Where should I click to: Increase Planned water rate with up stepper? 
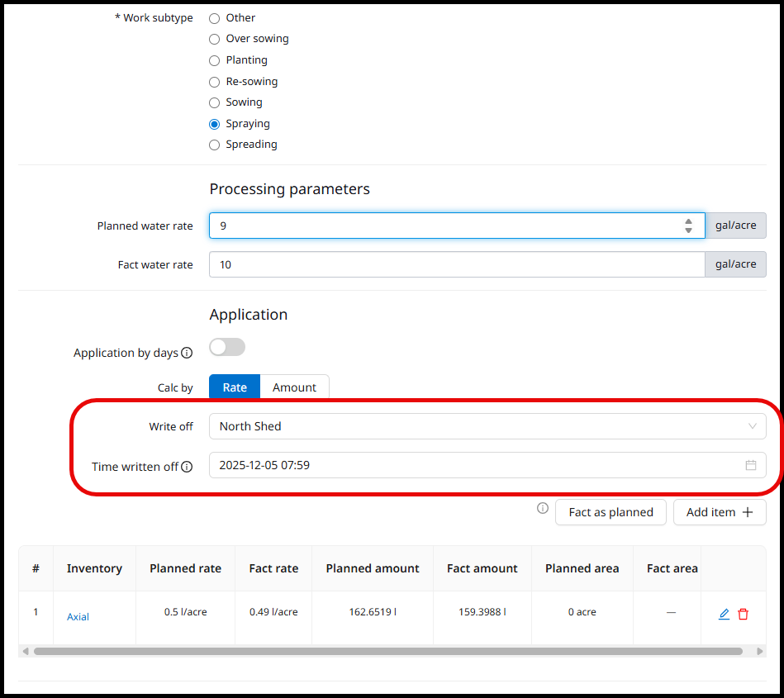pos(688,221)
